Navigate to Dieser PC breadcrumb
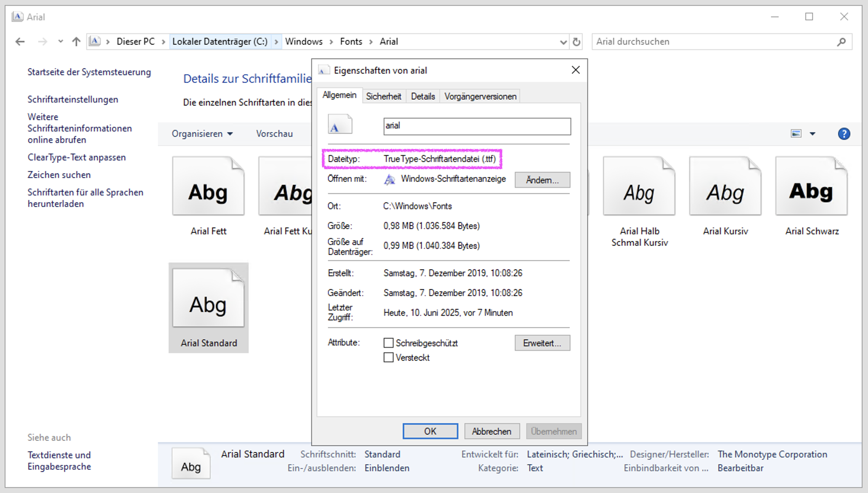 [x=136, y=42]
